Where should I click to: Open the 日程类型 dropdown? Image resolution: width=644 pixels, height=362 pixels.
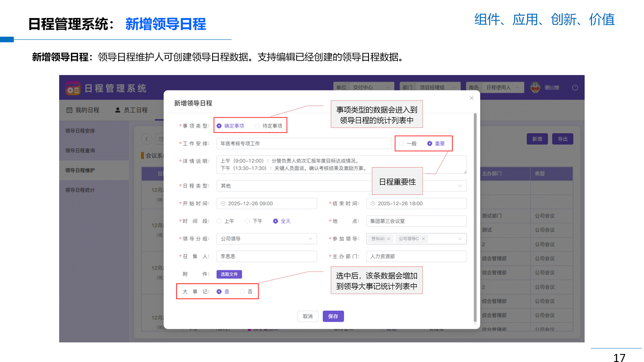(460, 186)
